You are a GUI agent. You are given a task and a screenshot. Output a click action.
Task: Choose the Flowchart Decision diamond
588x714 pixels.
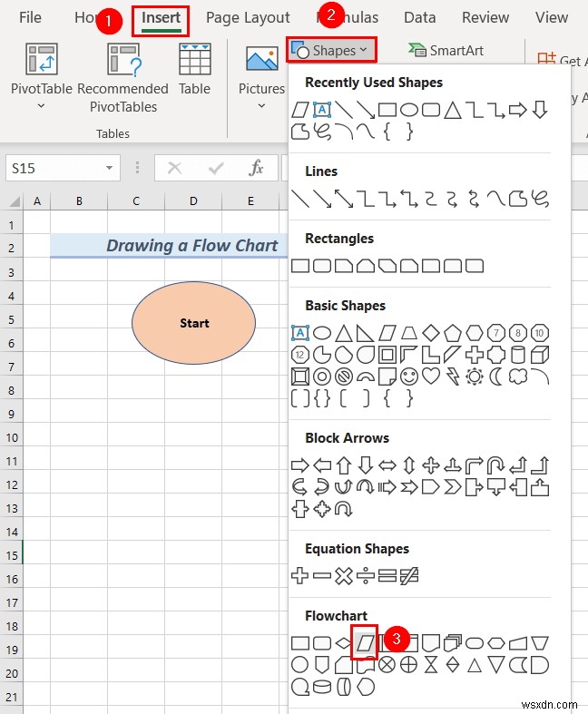pos(343,643)
